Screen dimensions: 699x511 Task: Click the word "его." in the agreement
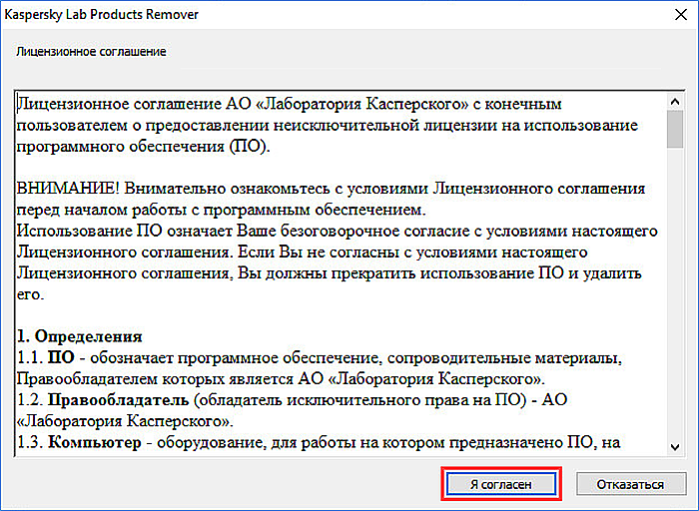30,295
